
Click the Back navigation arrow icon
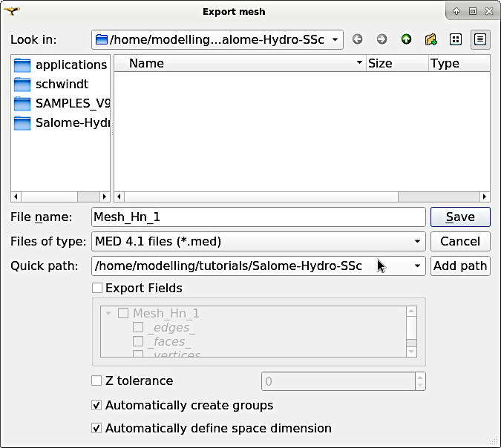pyautogui.click(x=358, y=39)
